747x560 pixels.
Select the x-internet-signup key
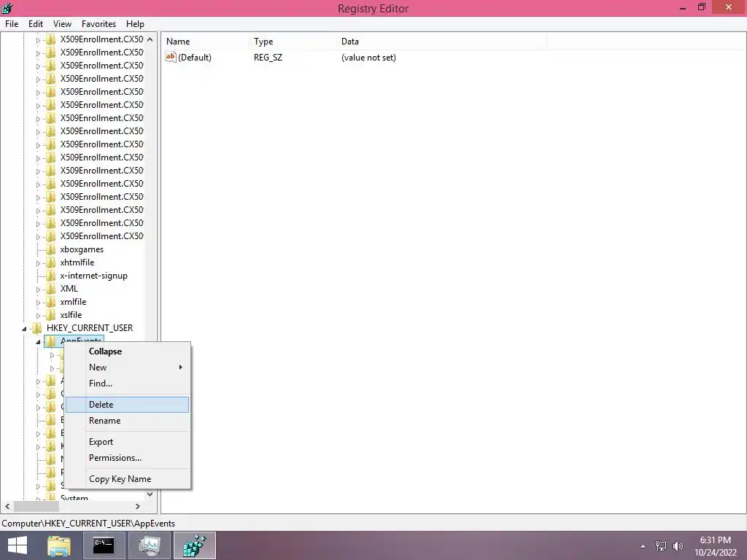point(93,275)
